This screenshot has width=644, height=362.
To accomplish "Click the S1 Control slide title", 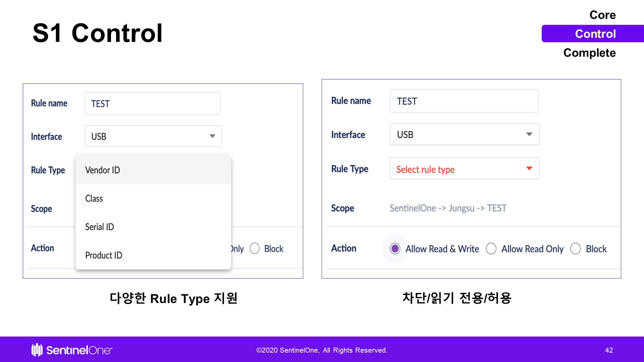I will (x=97, y=33).
